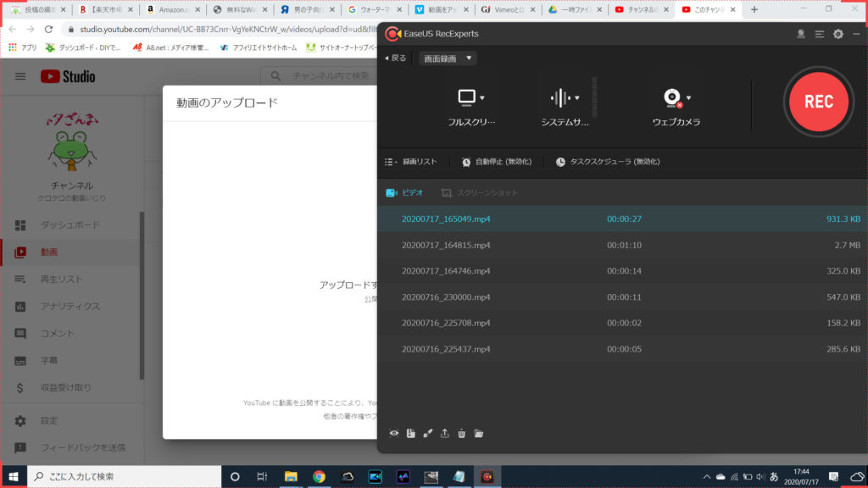Image resolution: width=868 pixels, height=488 pixels.
Task: Select recording 20200717_164815.mp4
Action: point(622,245)
